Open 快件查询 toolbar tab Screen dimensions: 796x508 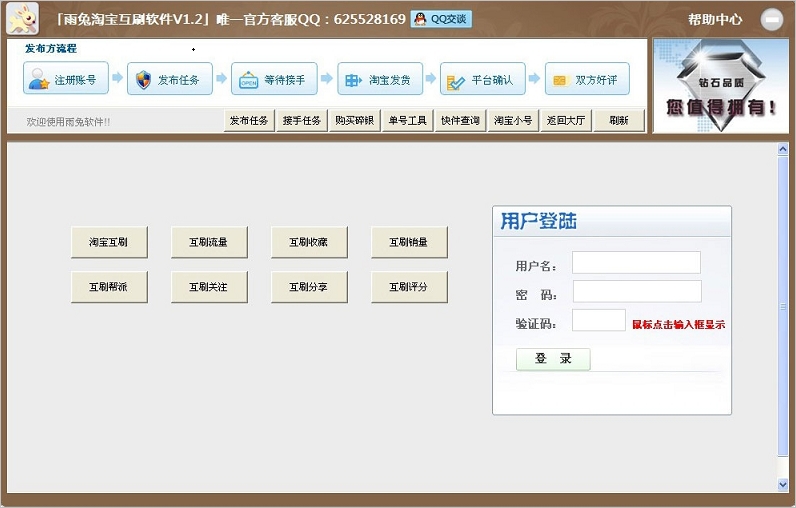460,120
